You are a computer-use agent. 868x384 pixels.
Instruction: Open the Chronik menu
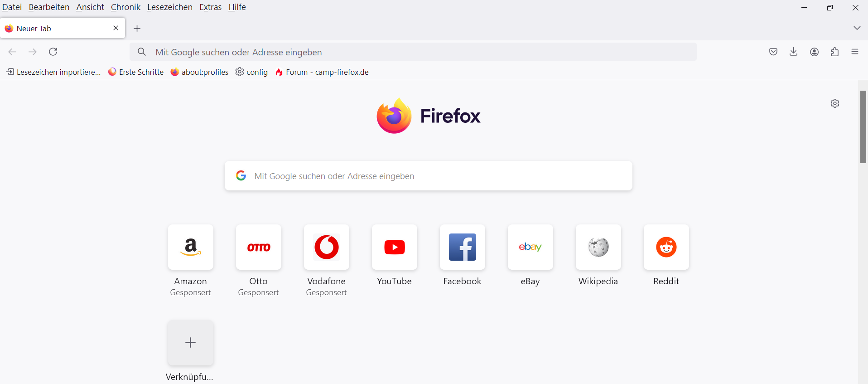pos(125,7)
